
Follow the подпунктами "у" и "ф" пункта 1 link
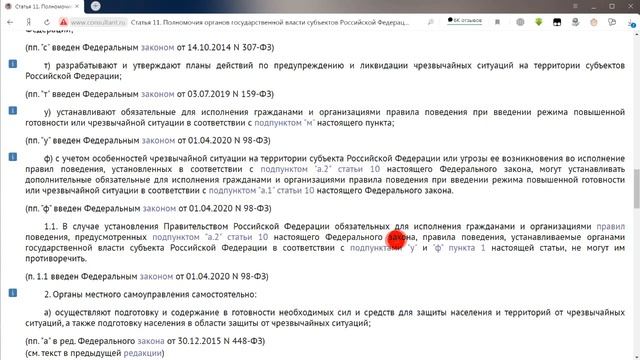pyautogui.click(x=418, y=248)
